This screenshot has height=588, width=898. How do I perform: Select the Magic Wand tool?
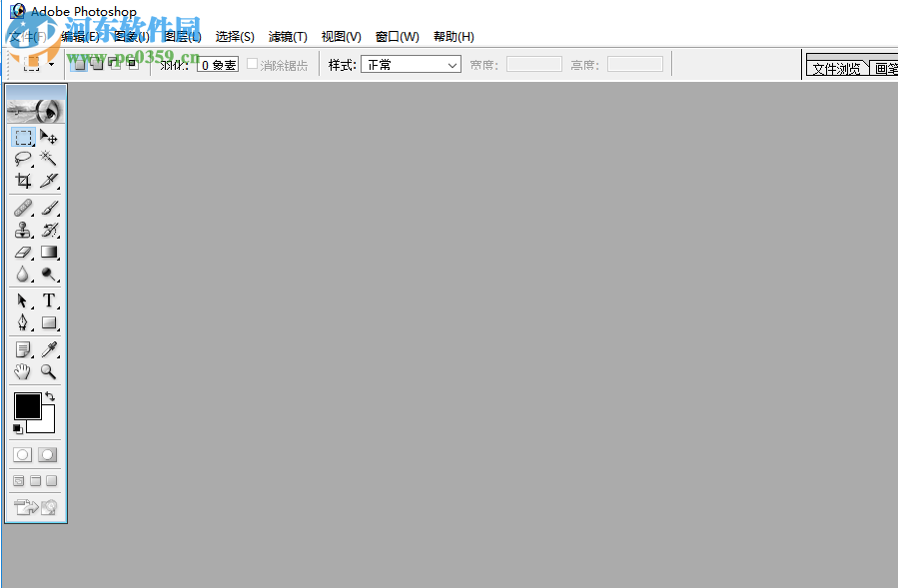tap(49, 159)
